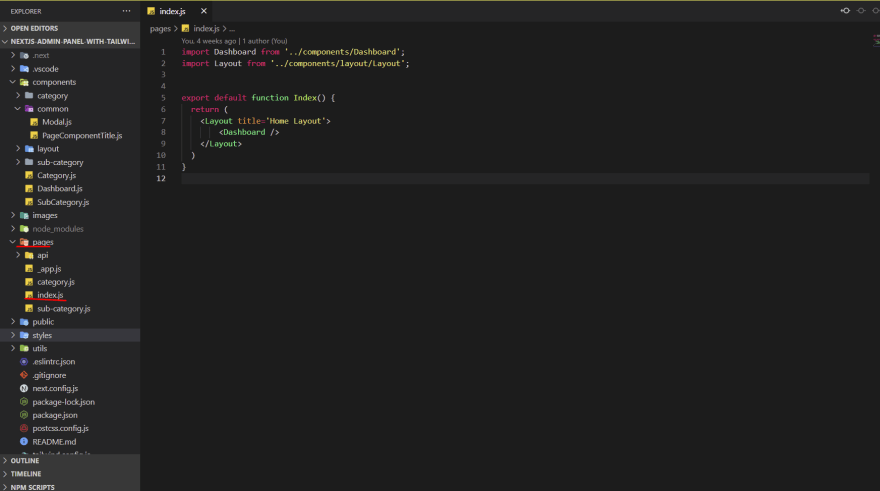Expand the styles folder chevron
The width and height of the screenshot is (880, 491).
pos(13,335)
